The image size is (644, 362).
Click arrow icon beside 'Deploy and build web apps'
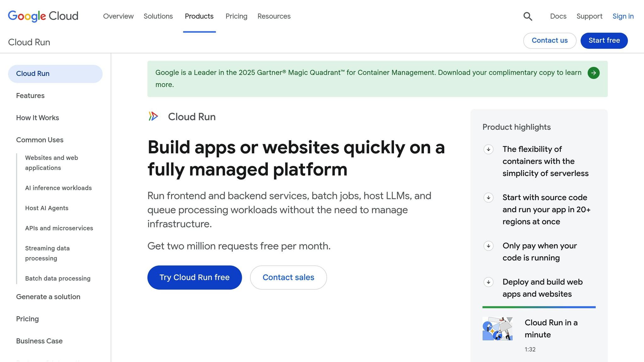(488, 282)
